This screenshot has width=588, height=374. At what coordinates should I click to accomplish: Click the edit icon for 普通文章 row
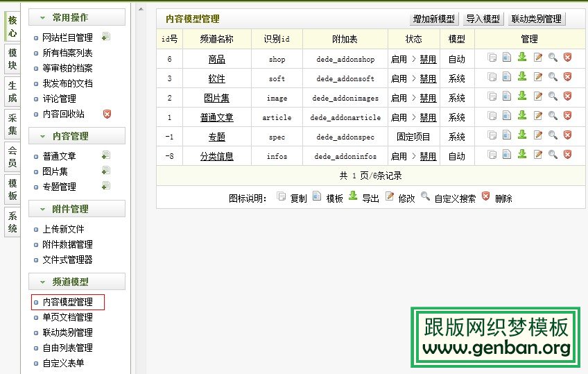(537, 116)
